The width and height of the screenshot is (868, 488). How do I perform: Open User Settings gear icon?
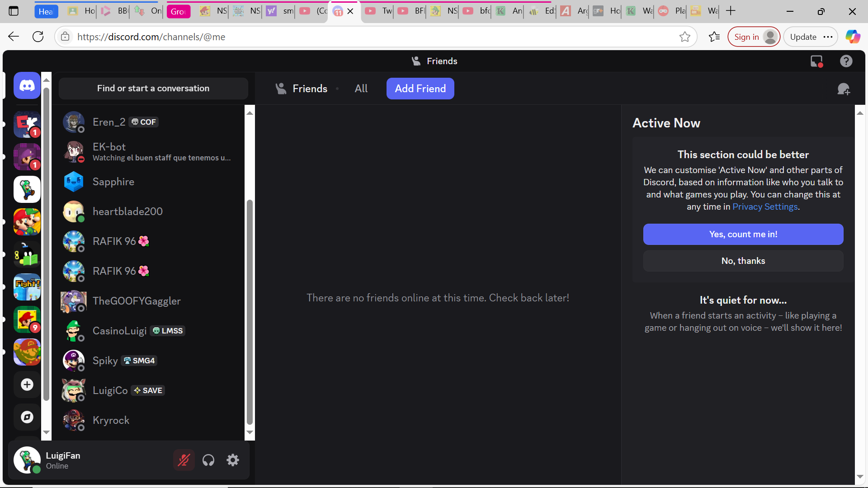(x=233, y=460)
